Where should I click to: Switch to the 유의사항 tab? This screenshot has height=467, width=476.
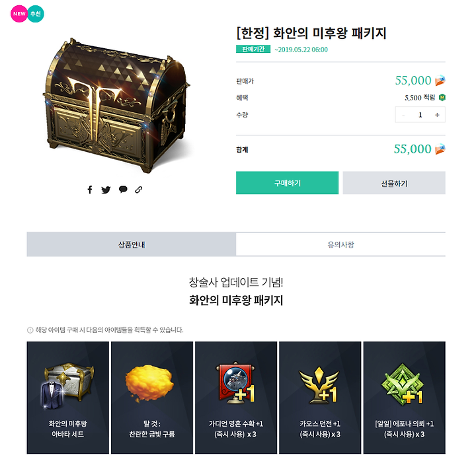pos(340,244)
